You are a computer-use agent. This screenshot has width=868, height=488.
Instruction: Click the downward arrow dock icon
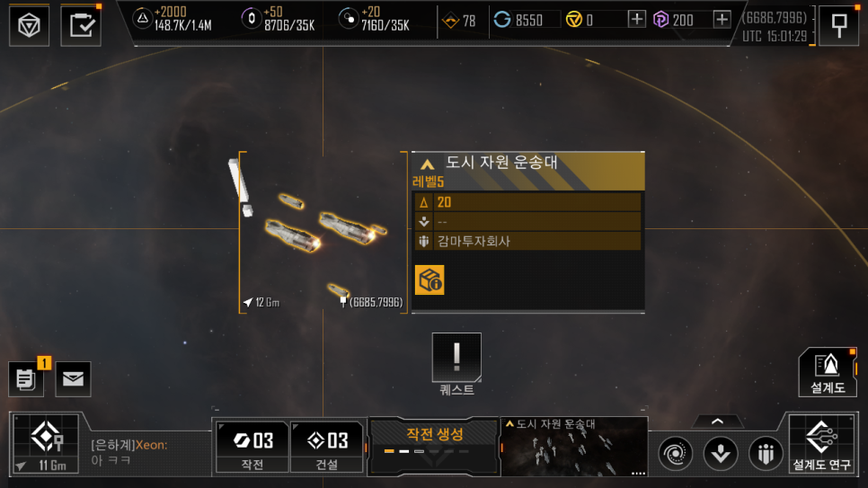[x=721, y=454]
